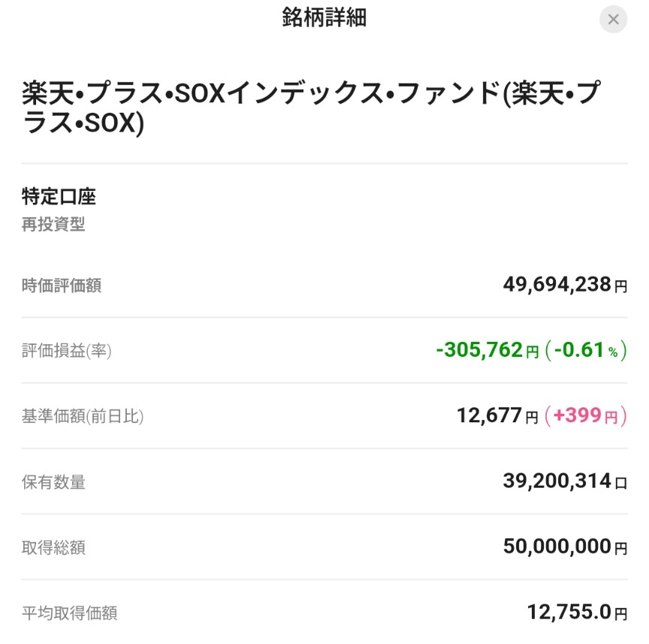This screenshot has height=644, width=649.
Task: Select the 保有数量 row label
Action: [53, 482]
